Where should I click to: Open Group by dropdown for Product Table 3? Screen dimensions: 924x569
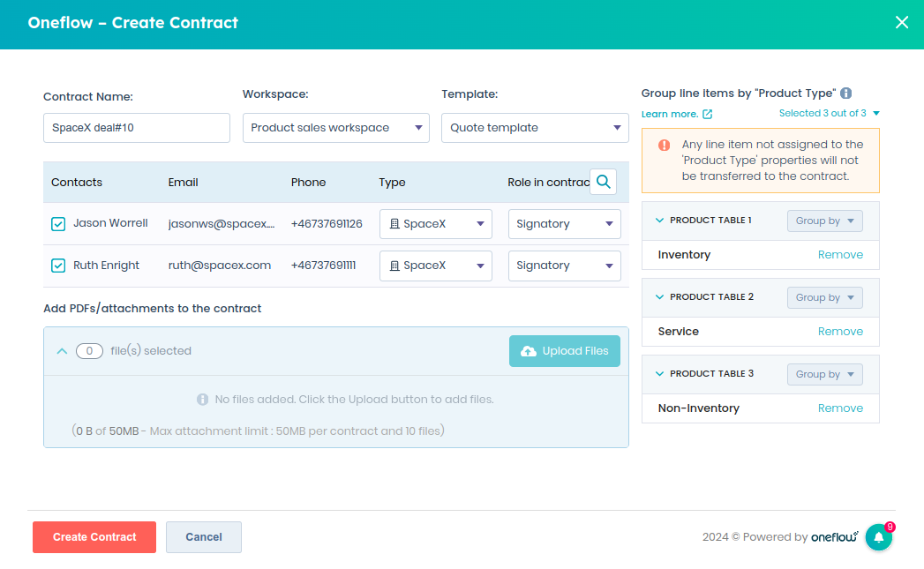tap(825, 374)
